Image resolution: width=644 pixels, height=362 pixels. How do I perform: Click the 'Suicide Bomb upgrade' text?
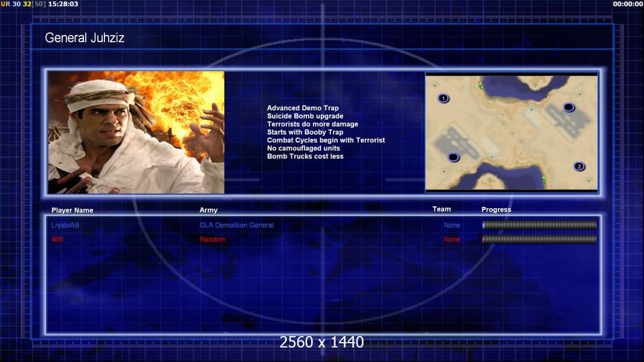pos(305,116)
